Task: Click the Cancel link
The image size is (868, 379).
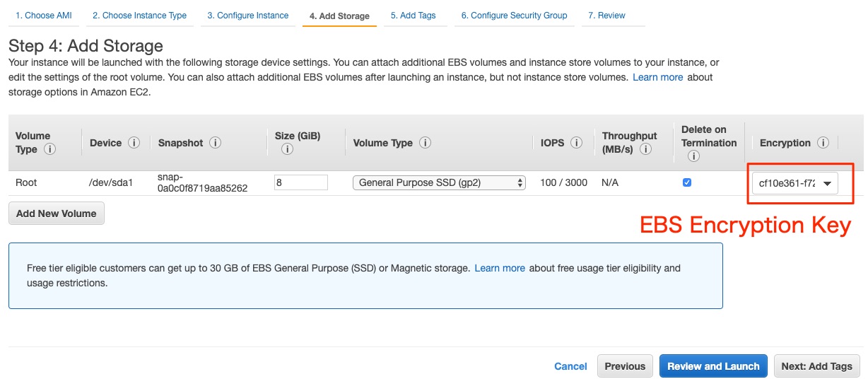Action: pyautogui.click(x=570, y=366)
